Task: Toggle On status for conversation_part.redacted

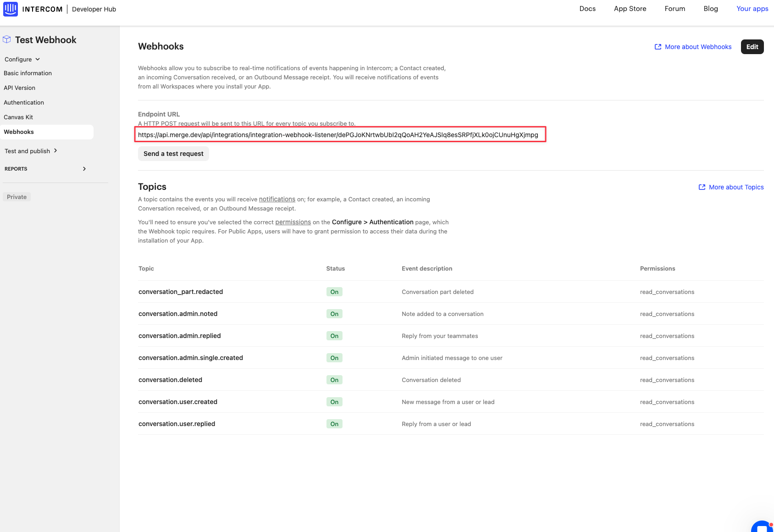Action: click(x=334, y=292)
